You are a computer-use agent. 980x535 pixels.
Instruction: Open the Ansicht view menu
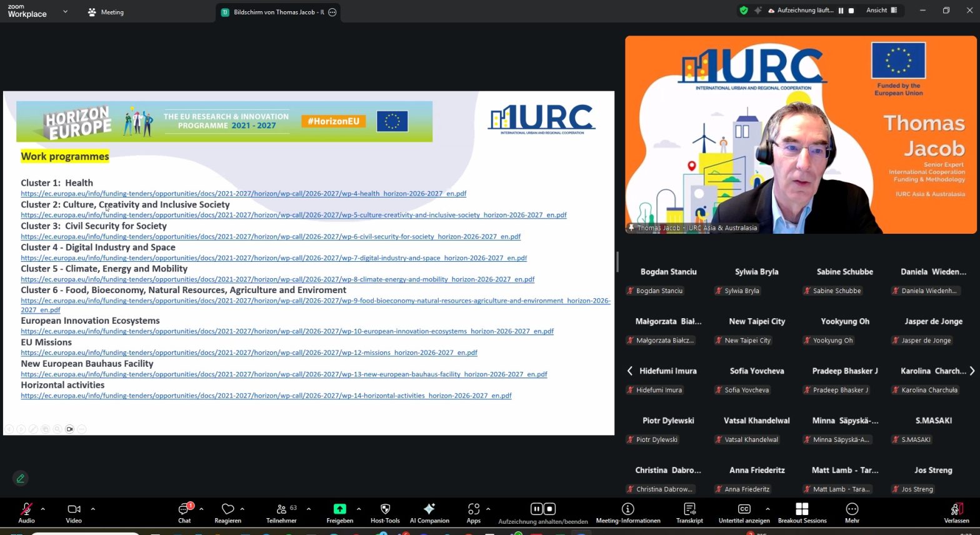(881, 10)
